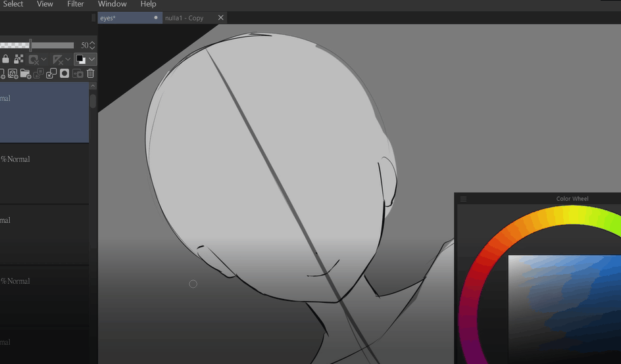Viewport: 621px width, 364px height.
Task: Select the highlighted blue layer row
Action: tap(44, 112)
